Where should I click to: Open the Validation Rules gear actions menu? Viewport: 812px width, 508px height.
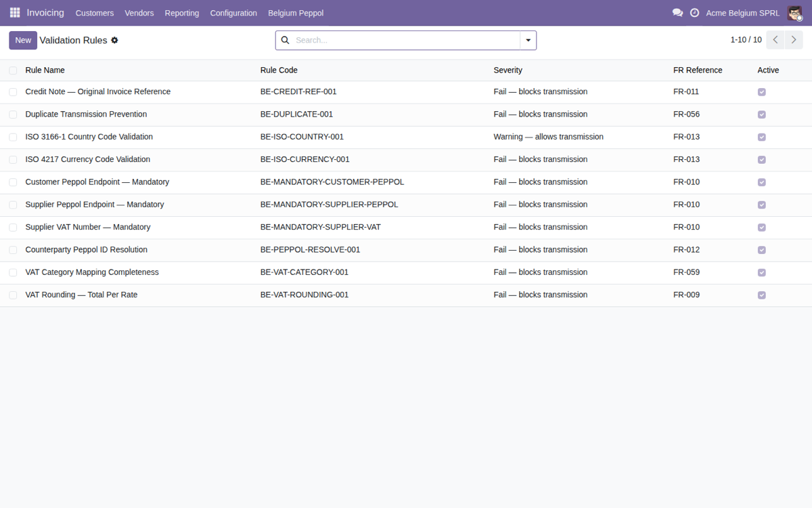114,41
